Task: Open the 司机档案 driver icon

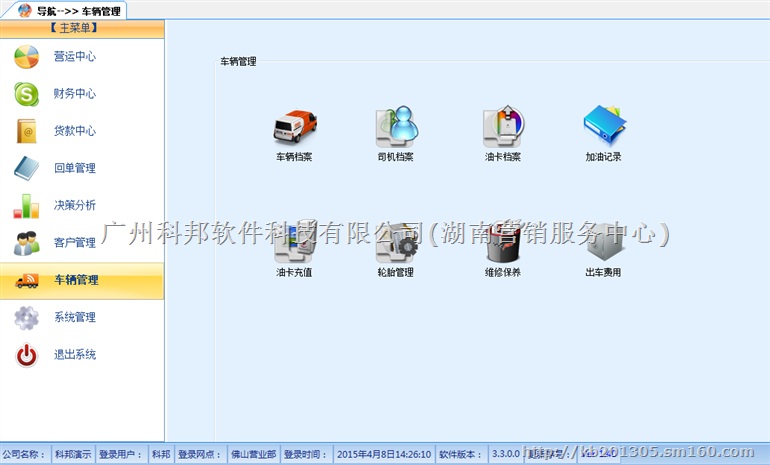Action: [397, 126]
